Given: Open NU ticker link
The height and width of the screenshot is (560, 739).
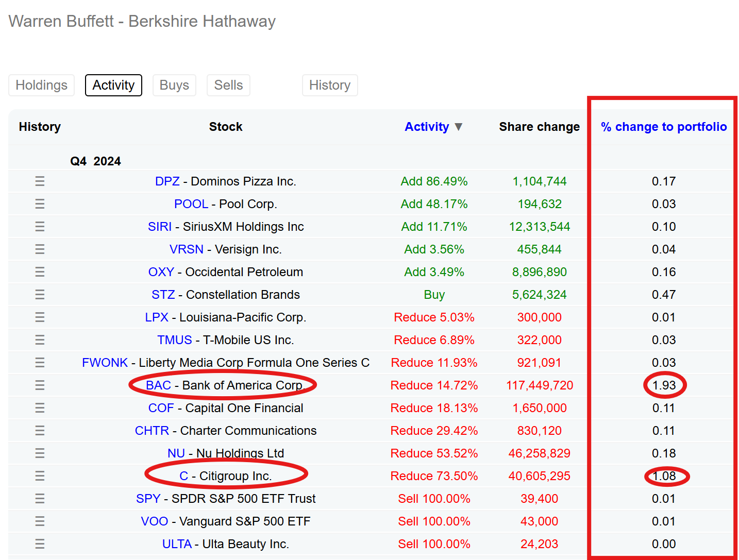Looking at the screenshot, I should [176, 453].
